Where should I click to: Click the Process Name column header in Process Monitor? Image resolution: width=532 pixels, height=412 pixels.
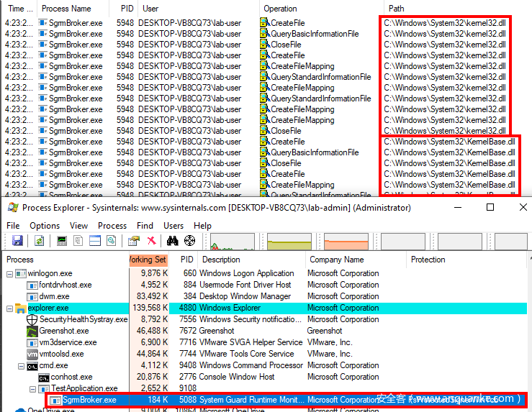73,9
